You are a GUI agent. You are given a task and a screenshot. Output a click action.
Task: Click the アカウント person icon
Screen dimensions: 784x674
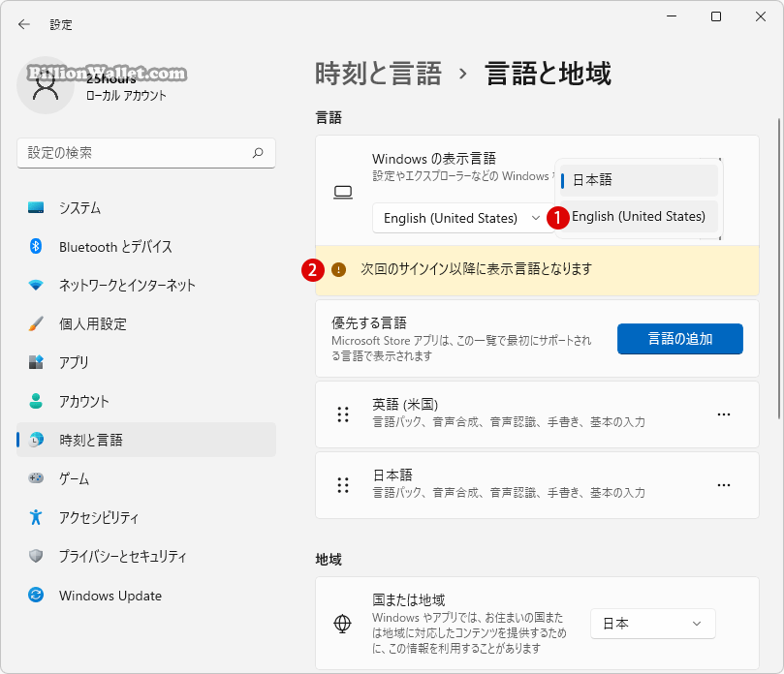[x=36, y=401]
